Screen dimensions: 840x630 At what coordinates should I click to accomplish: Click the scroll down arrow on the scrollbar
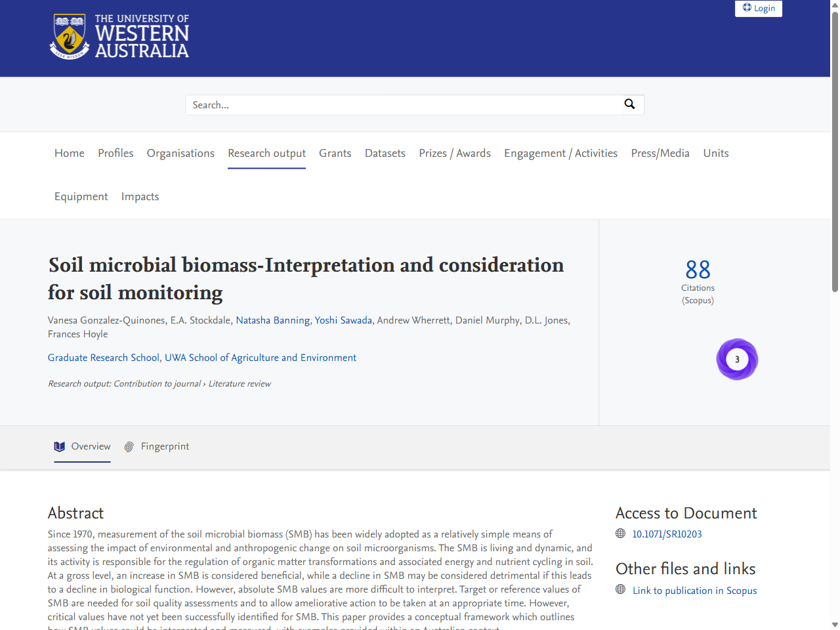[835, 624]
